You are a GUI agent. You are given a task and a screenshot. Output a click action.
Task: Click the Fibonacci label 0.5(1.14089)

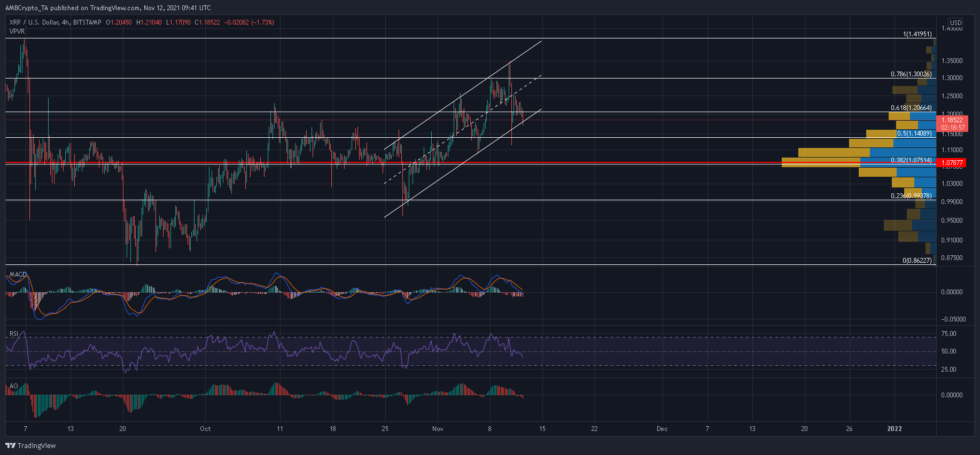coord(914,134)
